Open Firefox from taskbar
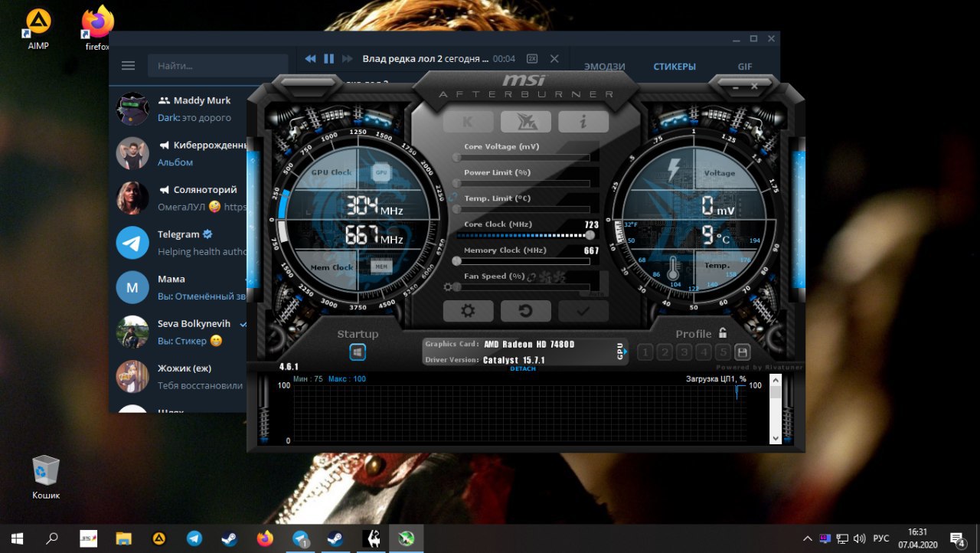The height and width of the screenshot is (553, 980). coord(265,538)
